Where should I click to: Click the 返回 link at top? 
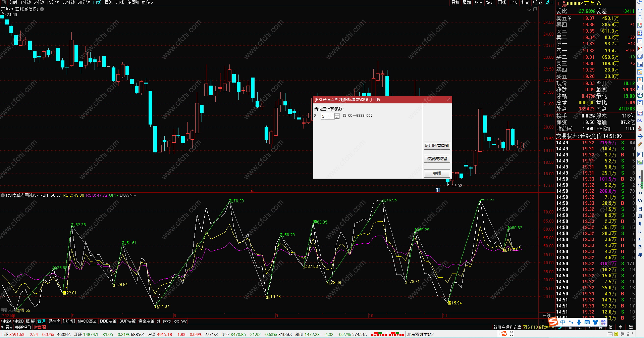coord(549,2)
